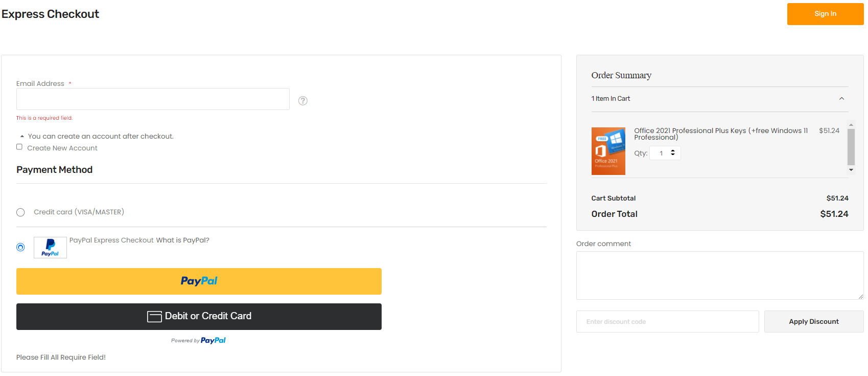Click the yellow PayPal pay button
This screenshot has height=376, width=868.
click(199, 281)
